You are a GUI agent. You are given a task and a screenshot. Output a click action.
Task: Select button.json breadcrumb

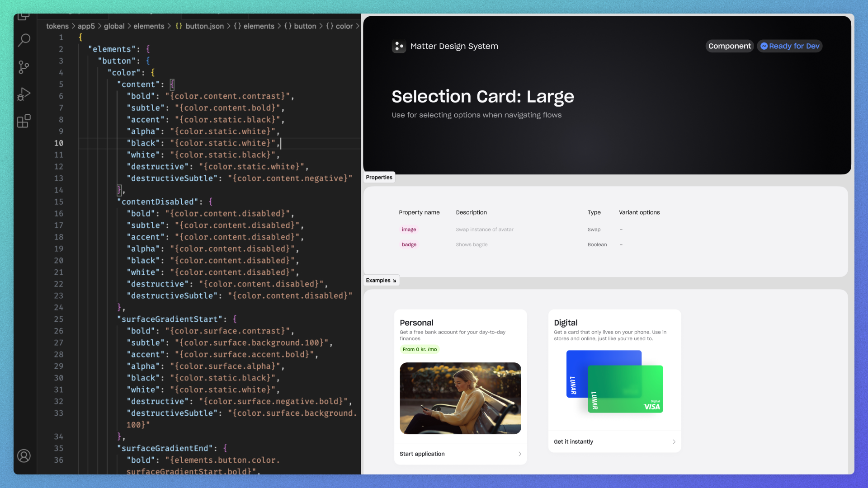pos(199,26)
